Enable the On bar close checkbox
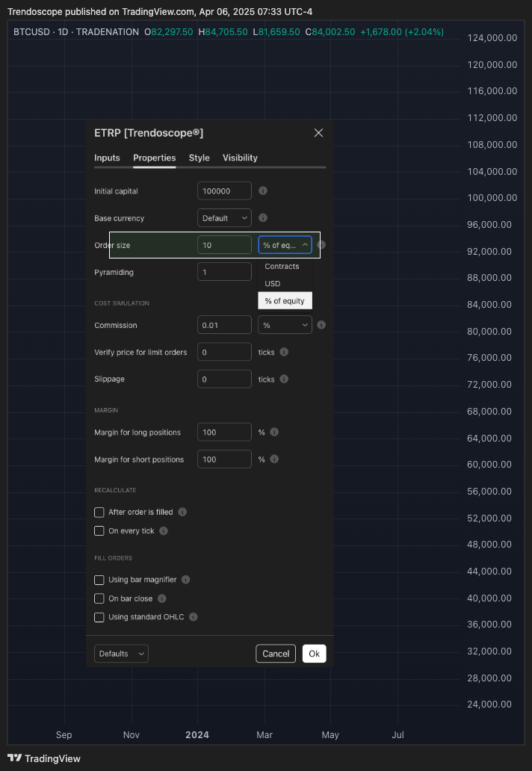The image size is (532, 771). tap(99, 598)
